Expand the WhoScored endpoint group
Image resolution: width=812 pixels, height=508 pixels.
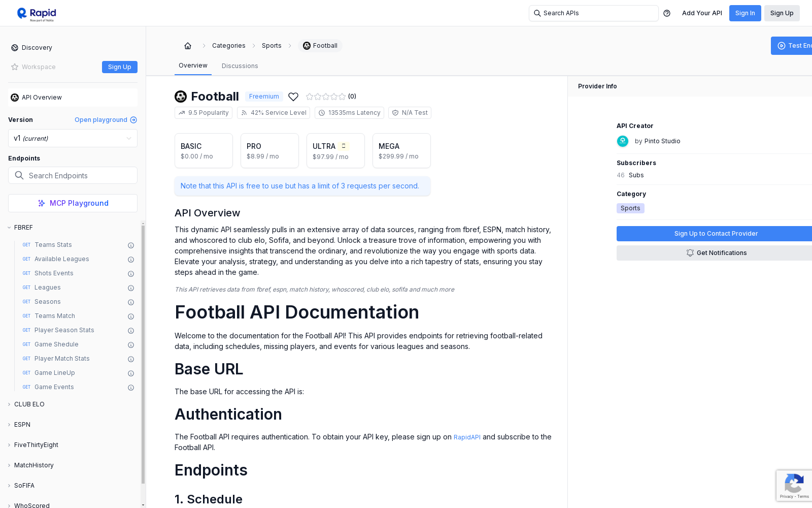[x=9, y=505]
